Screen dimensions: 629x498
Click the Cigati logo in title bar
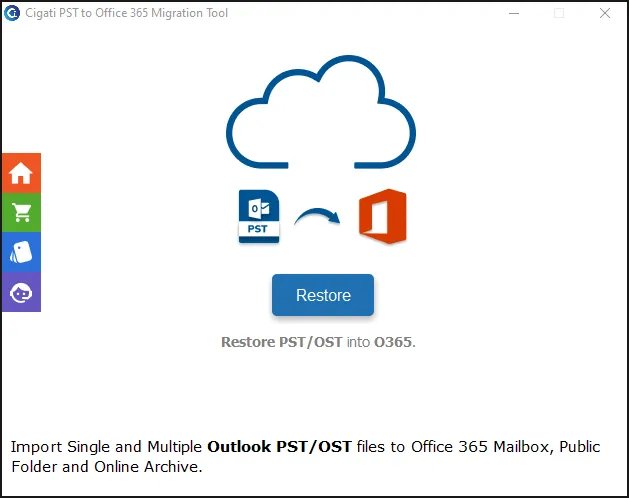point(12,13)
